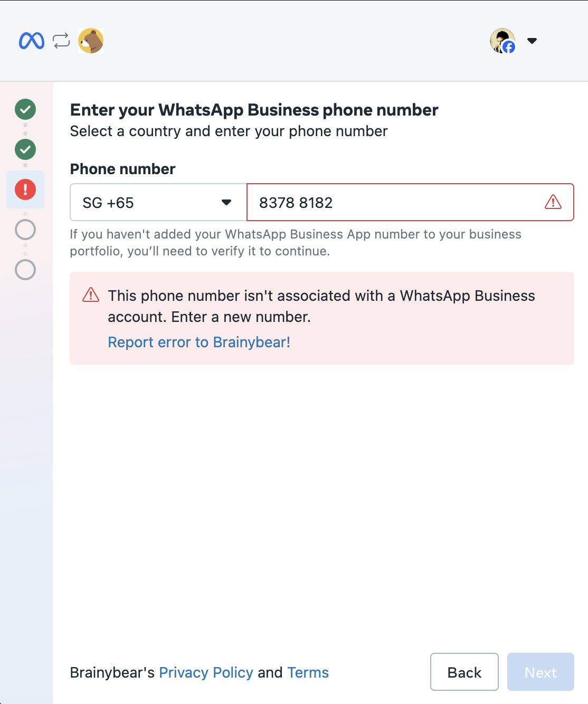Viewport: 588px width, 704px height.
Task: Select the first completed step checkmark
Action: point(25,109)
